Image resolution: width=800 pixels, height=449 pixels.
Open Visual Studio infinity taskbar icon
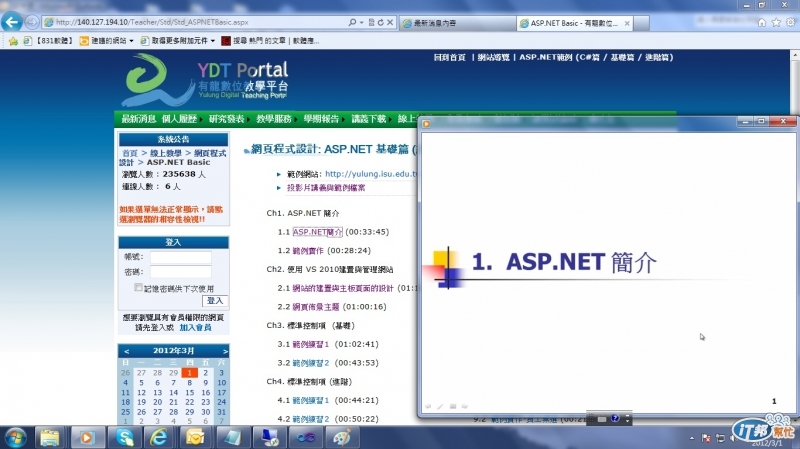[x=305, y=438]
